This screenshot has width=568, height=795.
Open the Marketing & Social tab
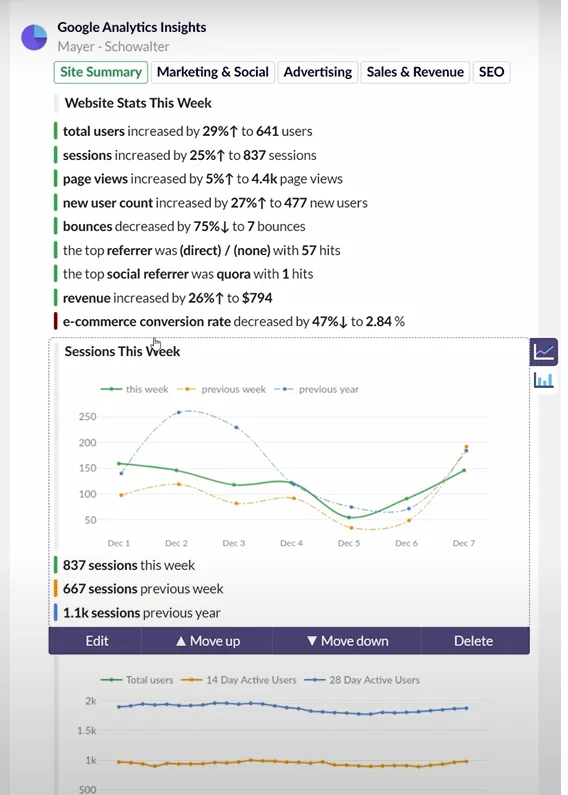[212, 72]
